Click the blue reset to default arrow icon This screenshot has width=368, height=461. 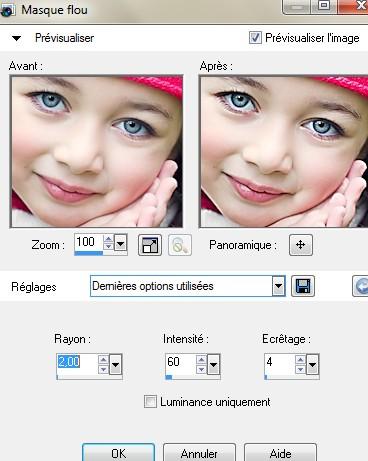point(360,286)
